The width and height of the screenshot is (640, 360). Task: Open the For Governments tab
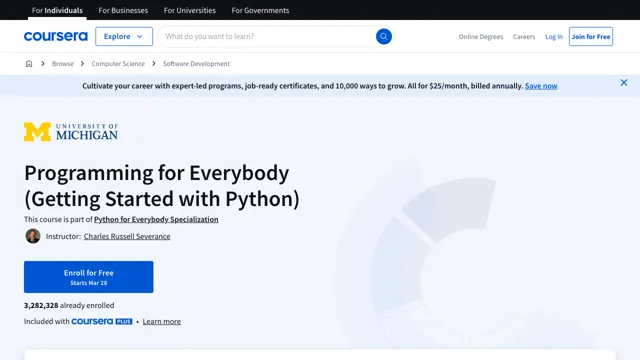pyautogui.click(x=260, y=10)
